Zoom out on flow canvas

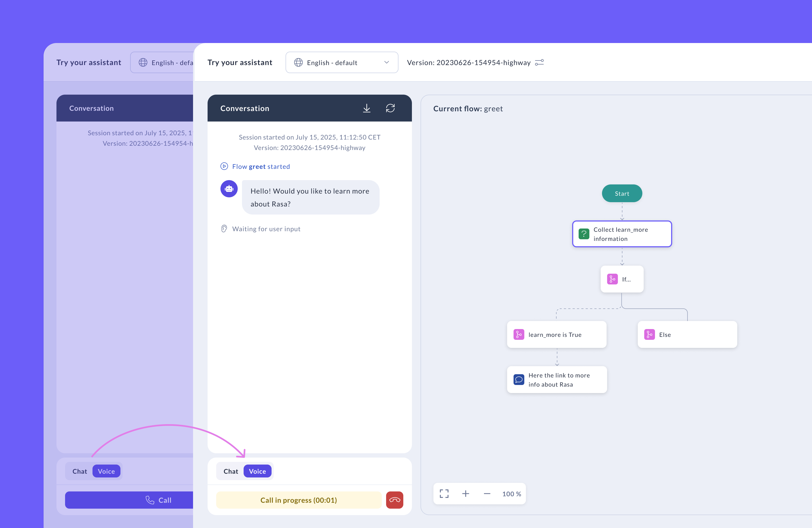click(x=487, y=494)
